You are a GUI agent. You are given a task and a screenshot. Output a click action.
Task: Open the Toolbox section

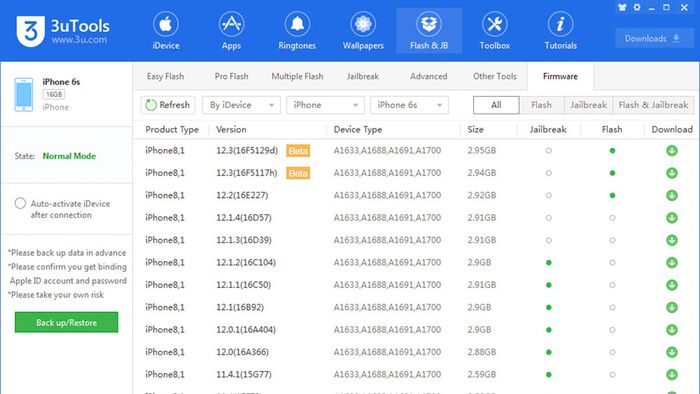pyautogui.click(x=495, y=31)
